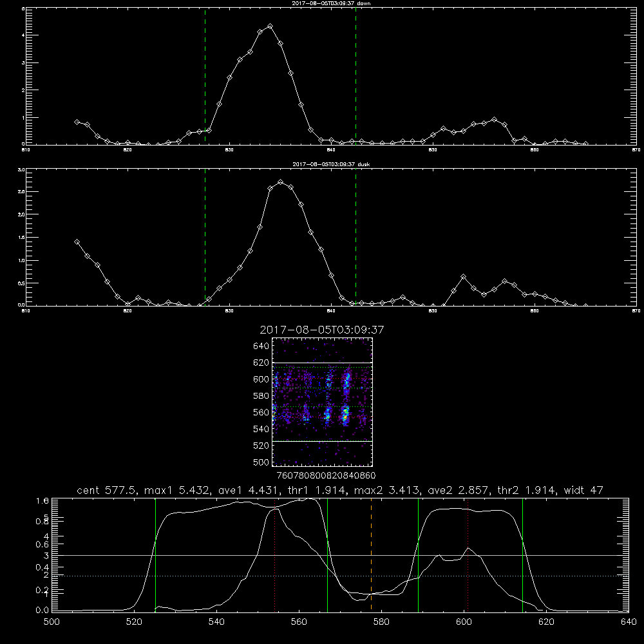
Task: Click the peak diamond point of the dusk curve
Action: (x=281, y=182)
